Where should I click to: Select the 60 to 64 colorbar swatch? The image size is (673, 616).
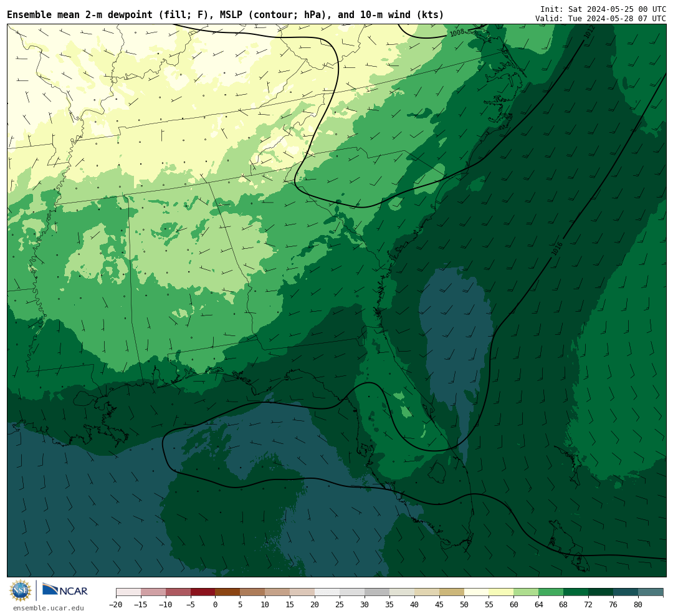[527, 592]
